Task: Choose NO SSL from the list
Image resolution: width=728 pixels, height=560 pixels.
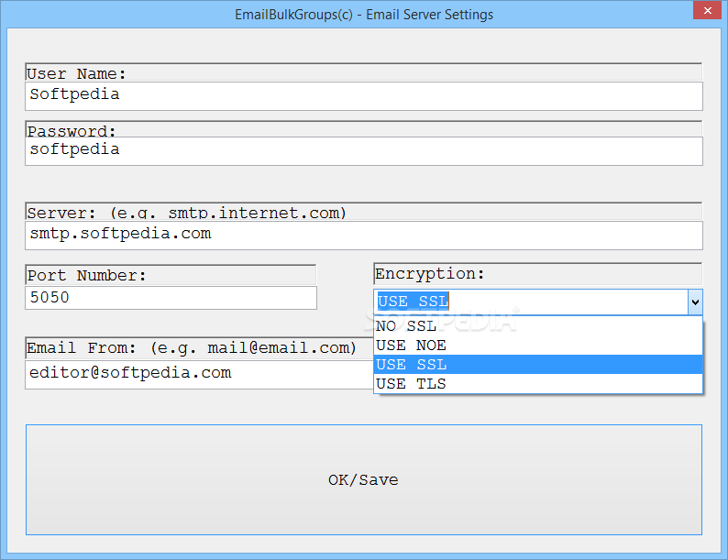Action: [x=538, y=326]
